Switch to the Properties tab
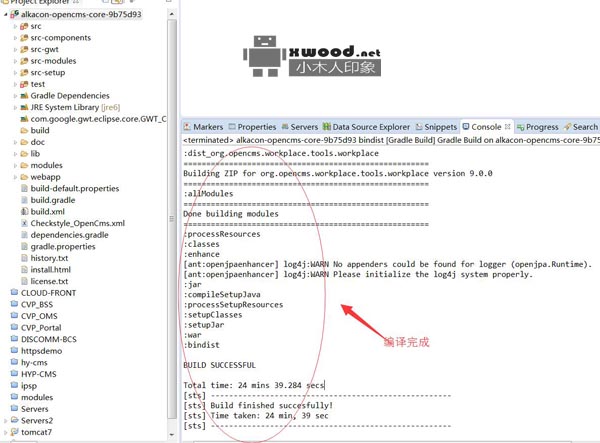Image resolution: width=600 pixels, height=443 pixels. [252, 127]
